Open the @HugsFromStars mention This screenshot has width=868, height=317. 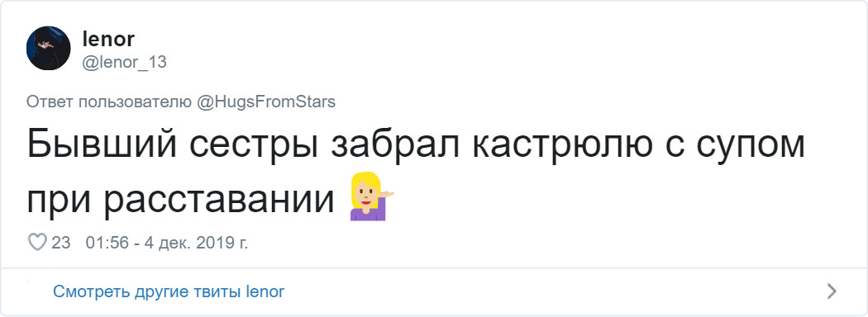[x=266, y=103]
